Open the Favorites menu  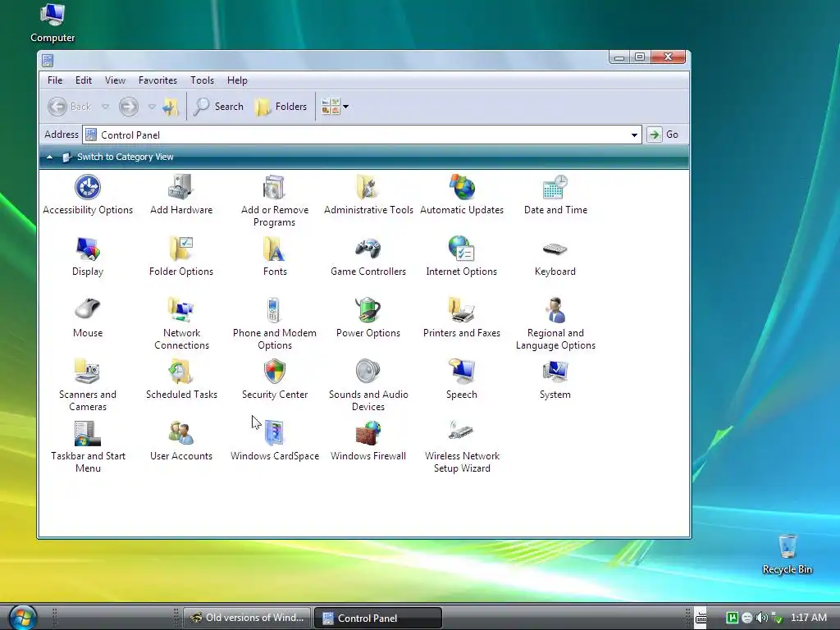pos(157,80)
